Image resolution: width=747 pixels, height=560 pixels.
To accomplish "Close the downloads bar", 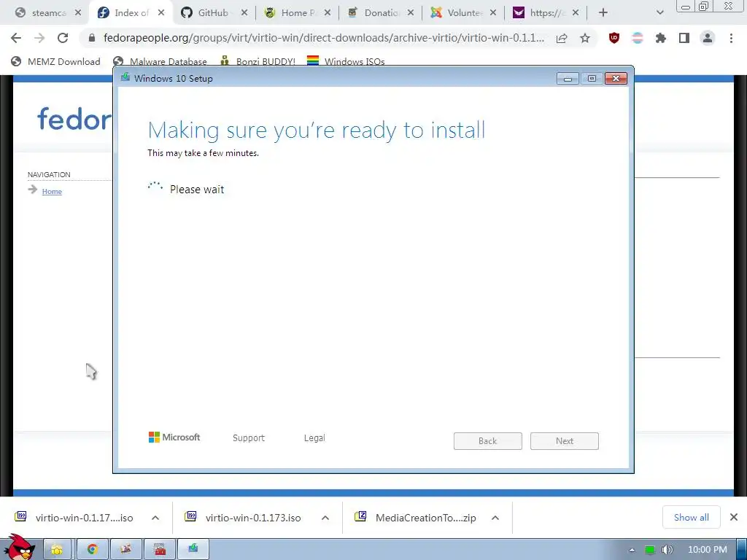I will coord(734,517).
